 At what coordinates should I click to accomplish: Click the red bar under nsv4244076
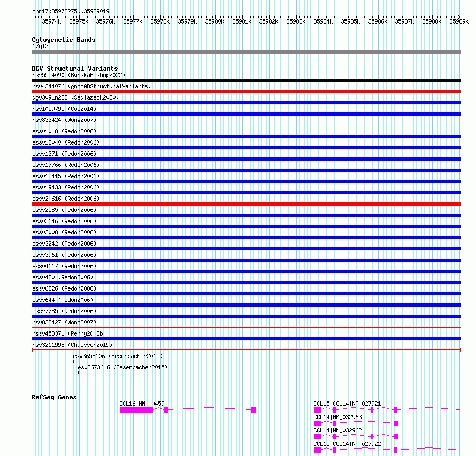point(246,92)
